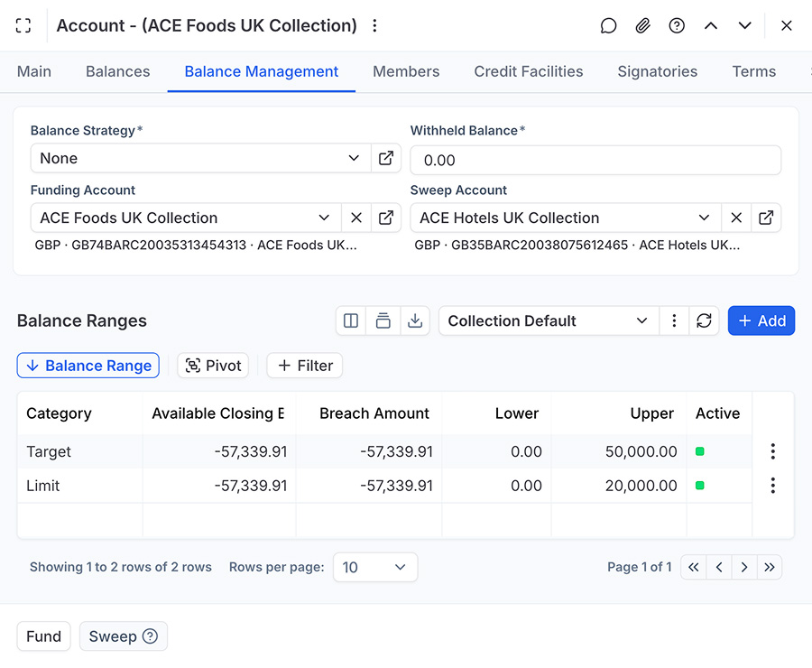Refresh the Balance Ranges grid
The width and height of the screenshot is (812, 668).
[705, 320]
